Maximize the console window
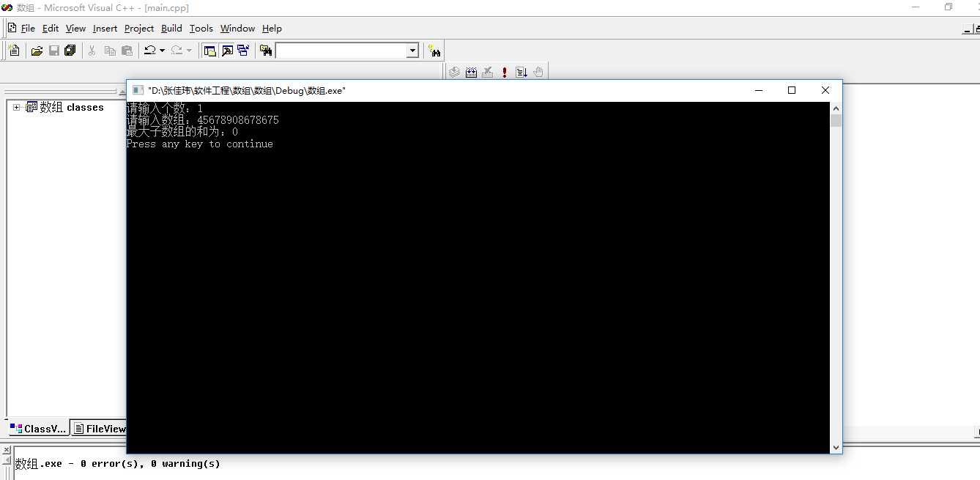This screenshot has width=980, height=480. 792,90
